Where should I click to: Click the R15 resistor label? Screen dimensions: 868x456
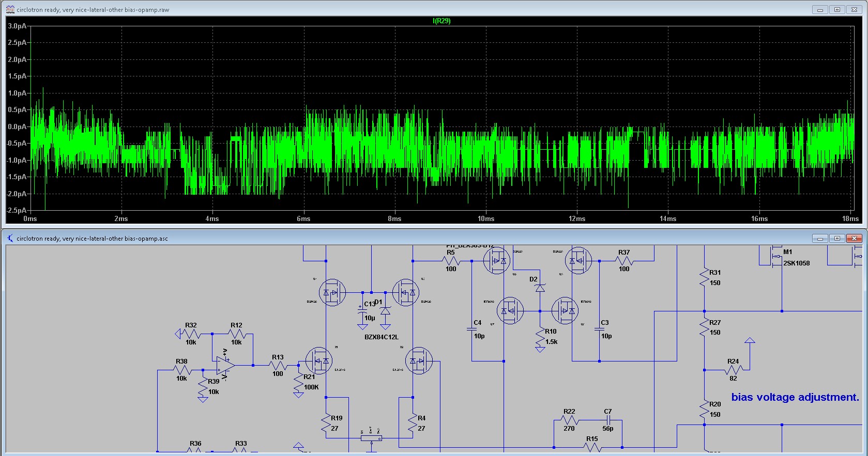coord(592,439)
